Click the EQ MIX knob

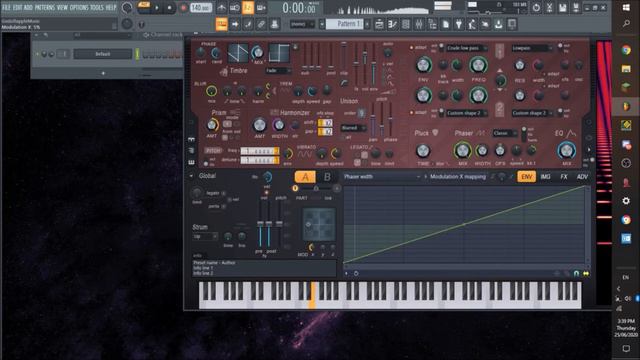pos(567,151)
